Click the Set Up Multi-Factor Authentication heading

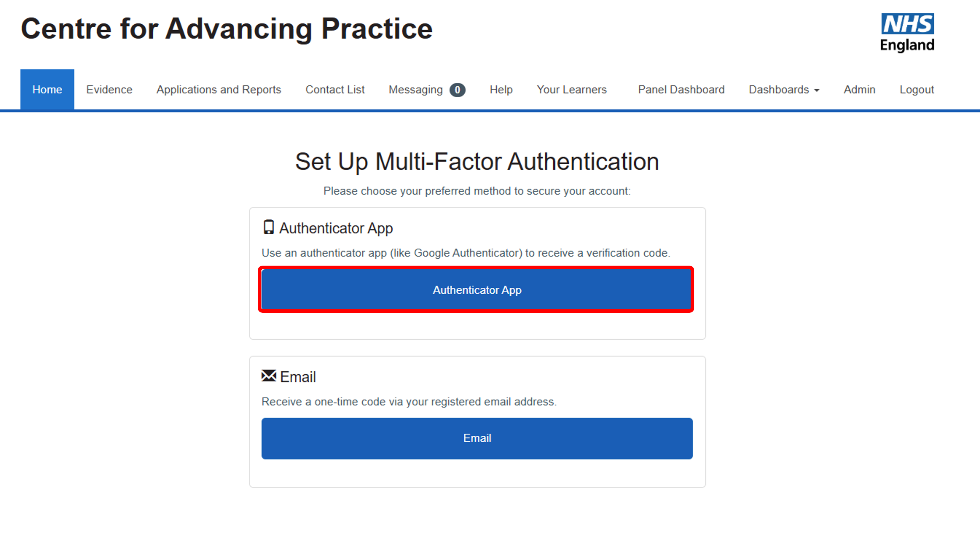[477, 161]
